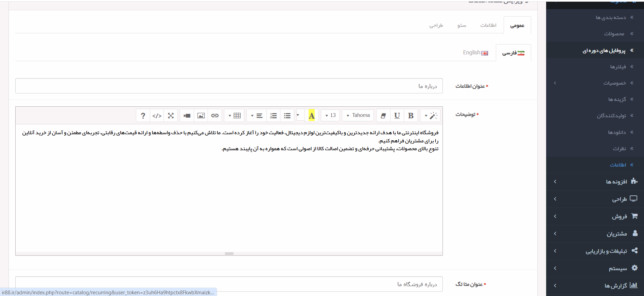644x296 pixels.
Task: Toggle bold formatting
Action: coord(411,116)
